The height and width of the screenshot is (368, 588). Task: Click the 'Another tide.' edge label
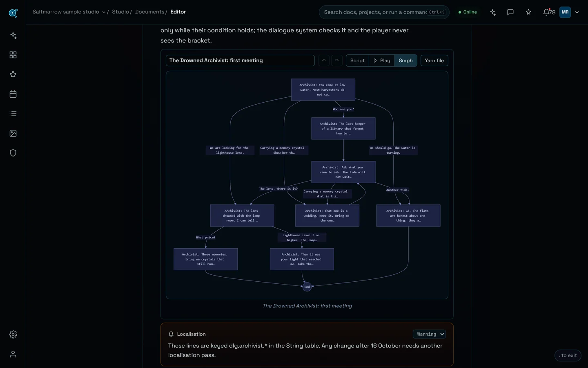click(x=397, y=190)
